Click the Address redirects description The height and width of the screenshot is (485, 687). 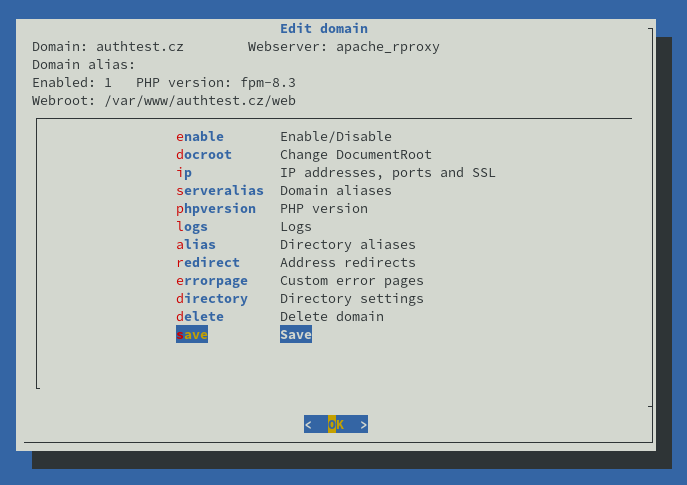(x=348, y=262)
